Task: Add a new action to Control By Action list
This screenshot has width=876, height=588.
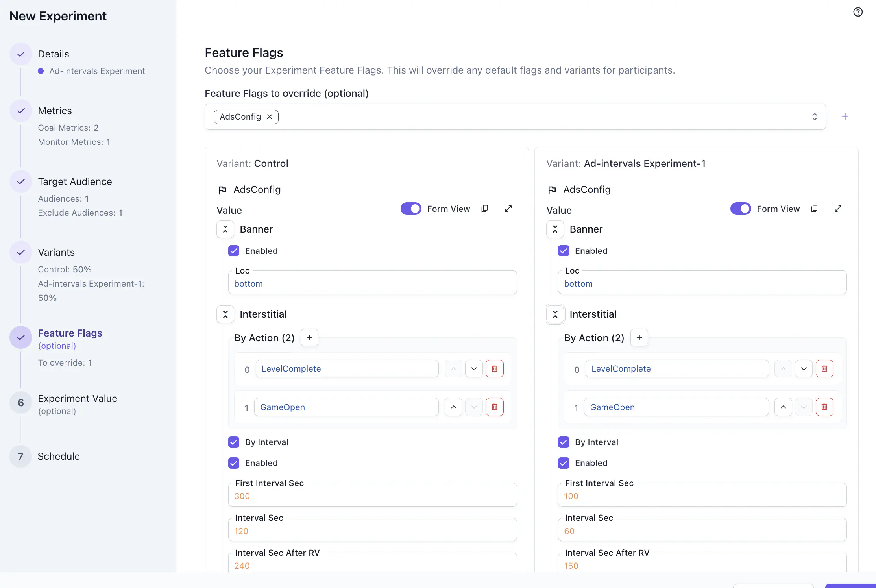Action: 309,337
